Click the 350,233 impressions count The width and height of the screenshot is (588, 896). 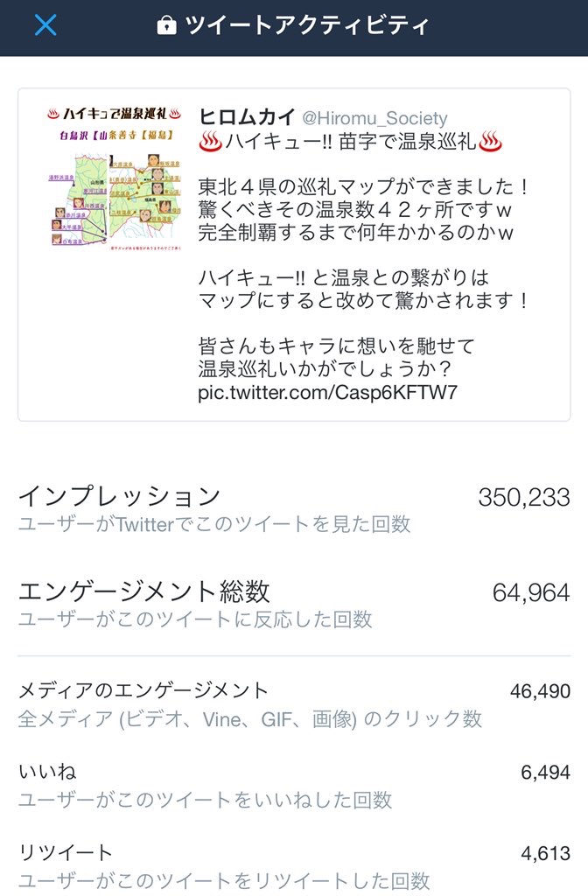[x=523, y=497]
